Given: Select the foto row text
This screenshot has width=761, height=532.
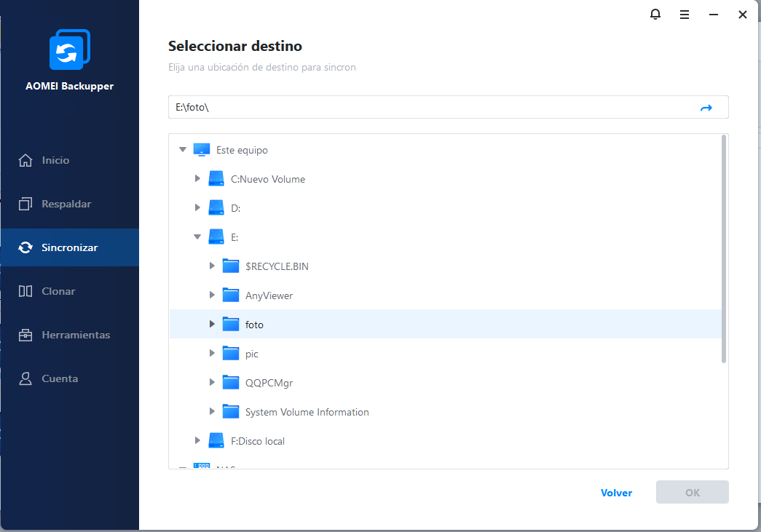Looking at the screenshot, I should coord(254,325).
